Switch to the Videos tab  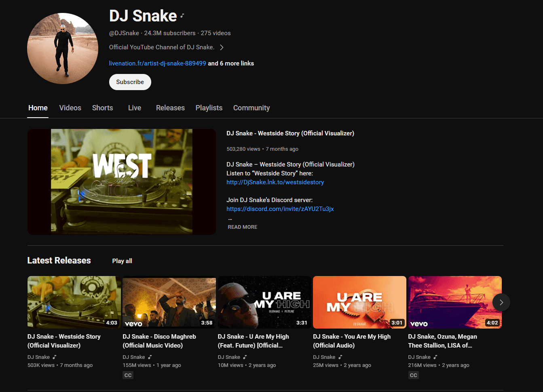coord(70,107)
